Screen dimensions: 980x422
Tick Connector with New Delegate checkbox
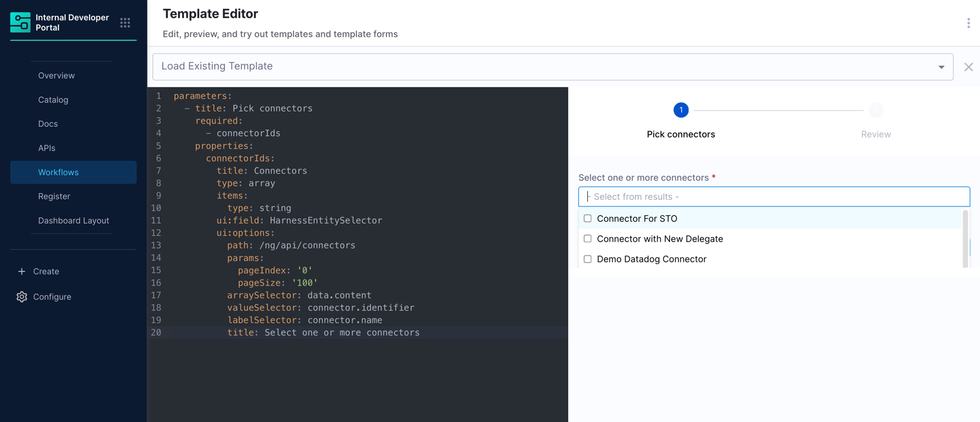[587, 239]
